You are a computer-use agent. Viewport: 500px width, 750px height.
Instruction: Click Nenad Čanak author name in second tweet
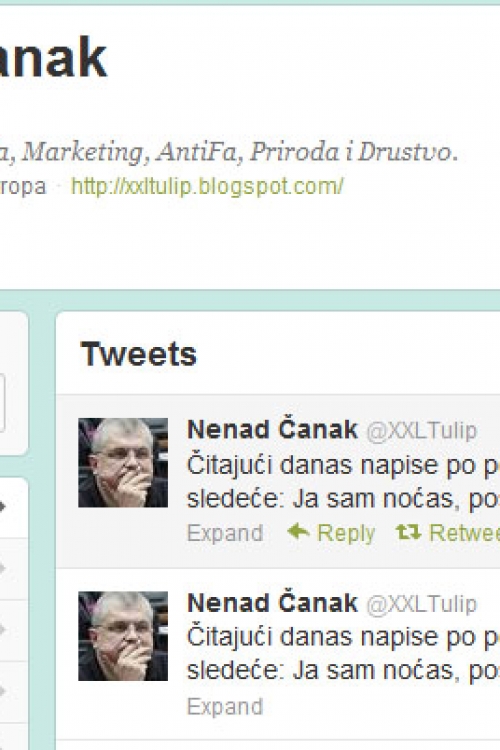(x=272, y=603)
